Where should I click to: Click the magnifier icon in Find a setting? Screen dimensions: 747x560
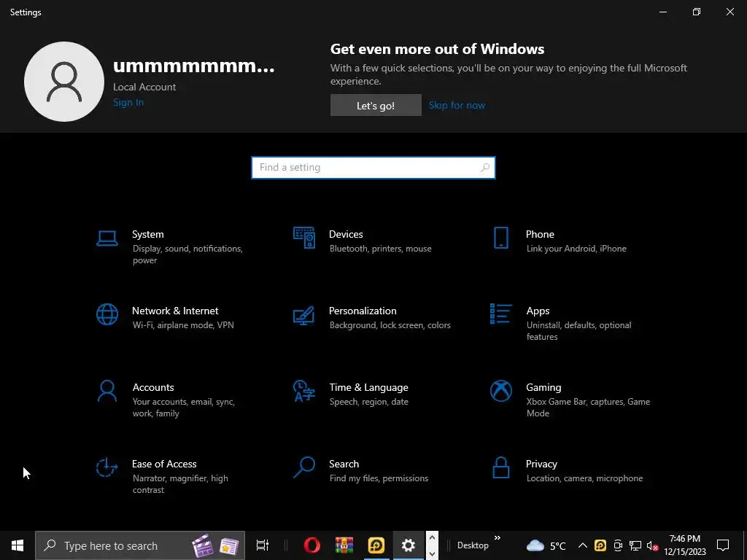pyautogui.click(x=485, y=168)
